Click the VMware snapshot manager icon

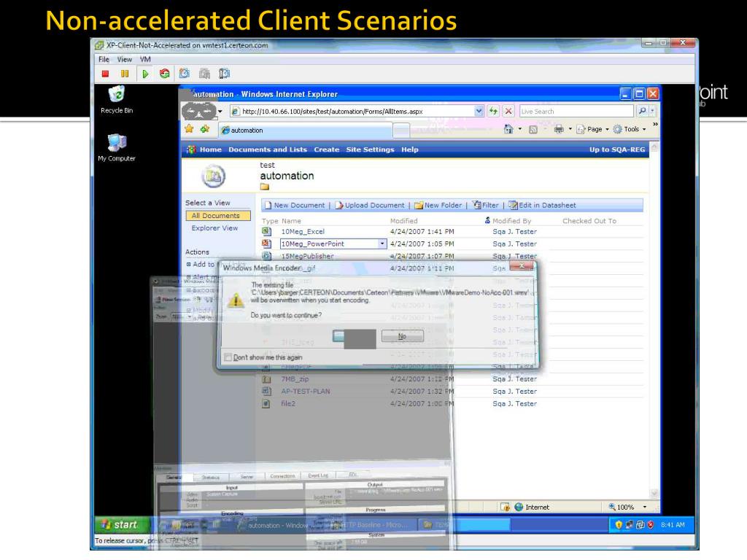coord(225,74)
